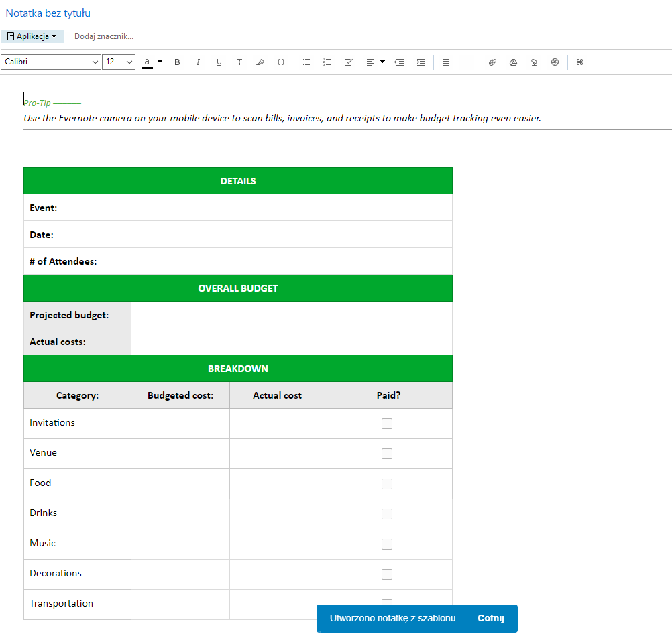Click the Event field row
672x636 pixels.
point(238,208)
